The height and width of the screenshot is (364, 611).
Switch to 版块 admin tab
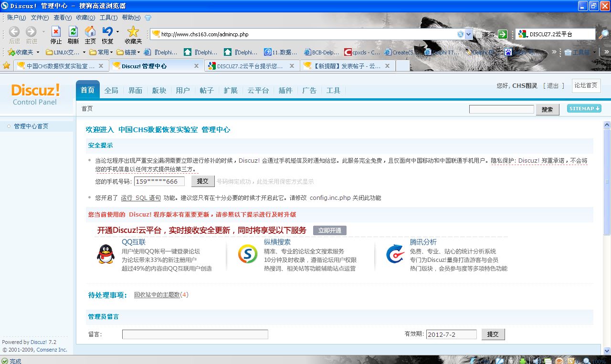(x=159, y=90)
